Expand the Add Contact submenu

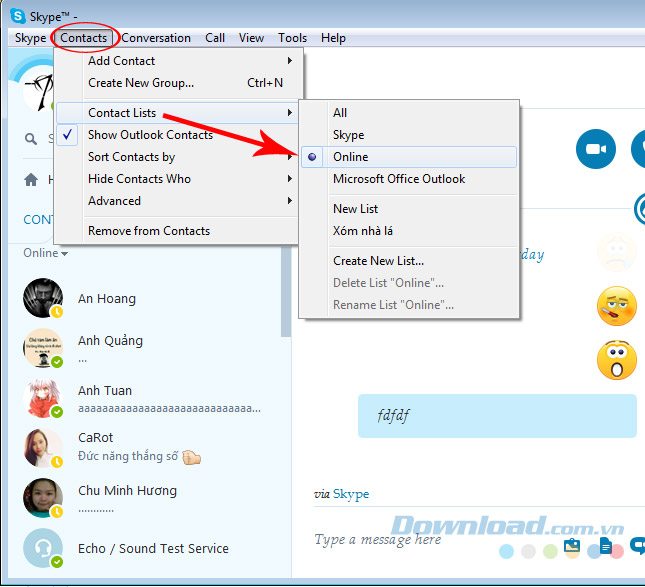point(177,61)
